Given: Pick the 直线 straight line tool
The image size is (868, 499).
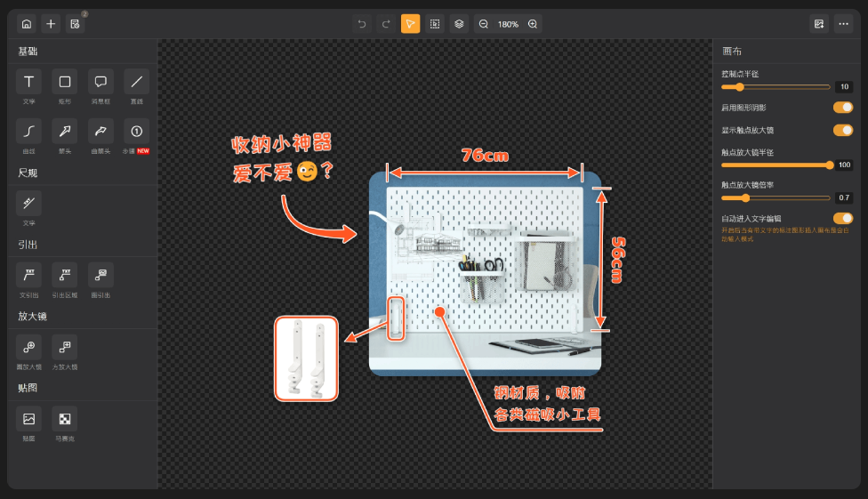Looking at the screenshot, I should (136, 82).
